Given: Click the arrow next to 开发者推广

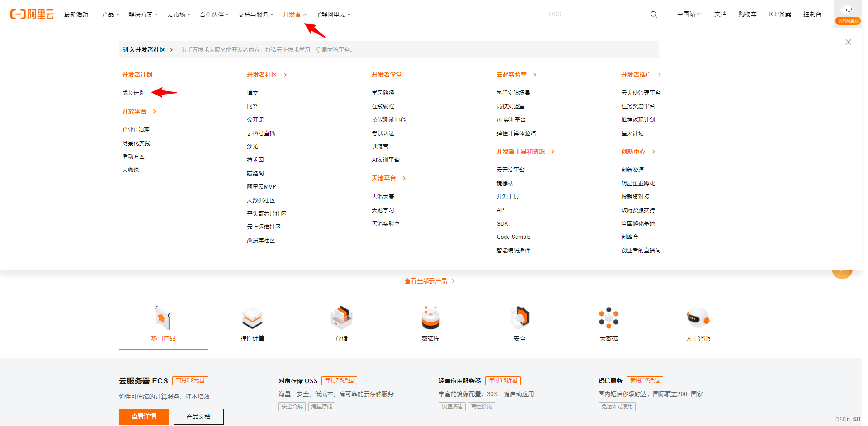Looking at the screenshot, I should 660,75.
